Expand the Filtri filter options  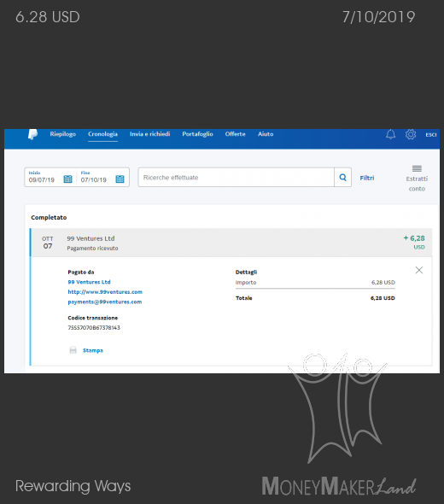coord(367,178)
